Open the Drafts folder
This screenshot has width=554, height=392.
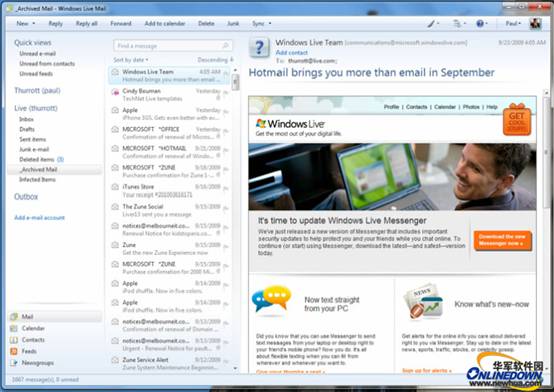pos(27,129)
